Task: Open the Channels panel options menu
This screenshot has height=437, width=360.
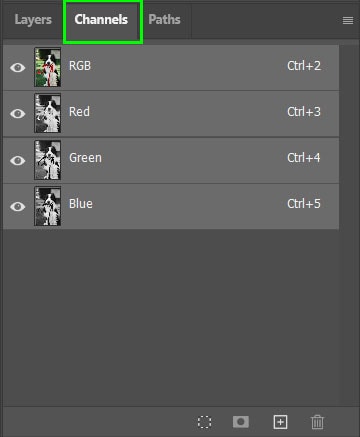Action: 348,21
